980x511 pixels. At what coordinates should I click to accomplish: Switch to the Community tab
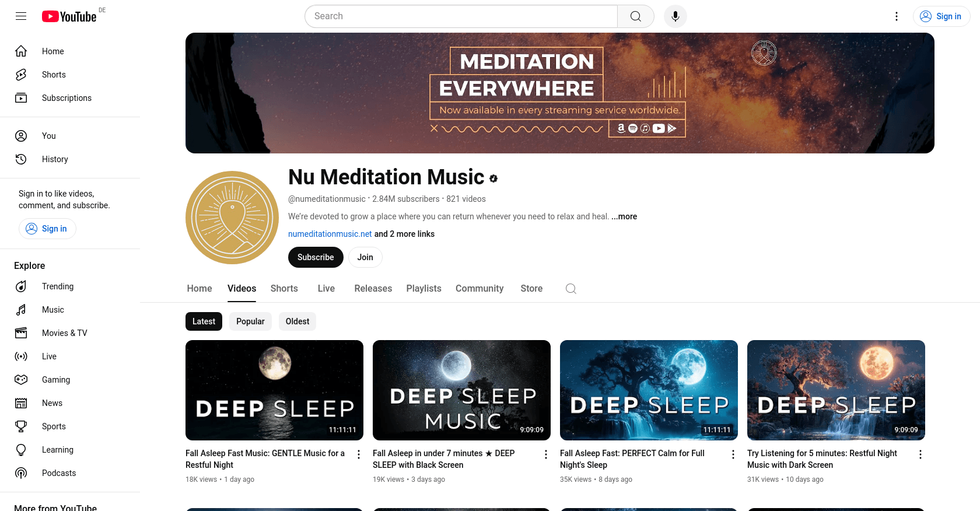[480, 288]
